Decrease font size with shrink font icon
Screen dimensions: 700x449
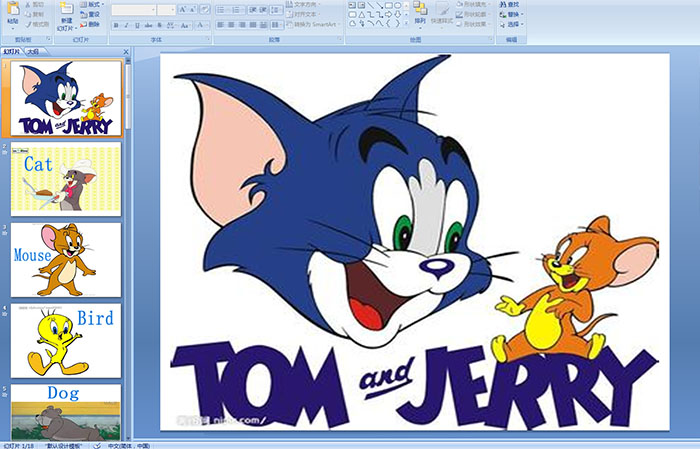[192, 9]
